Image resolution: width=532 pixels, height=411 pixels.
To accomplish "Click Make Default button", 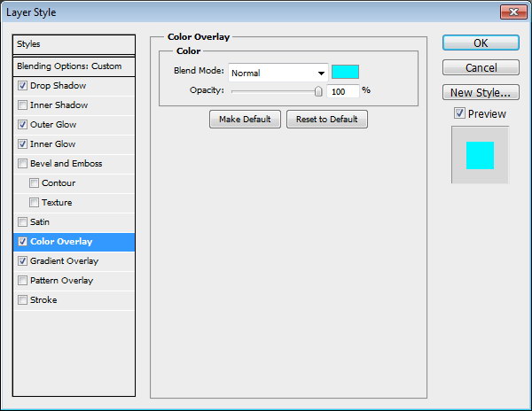I will pos(245,120).
